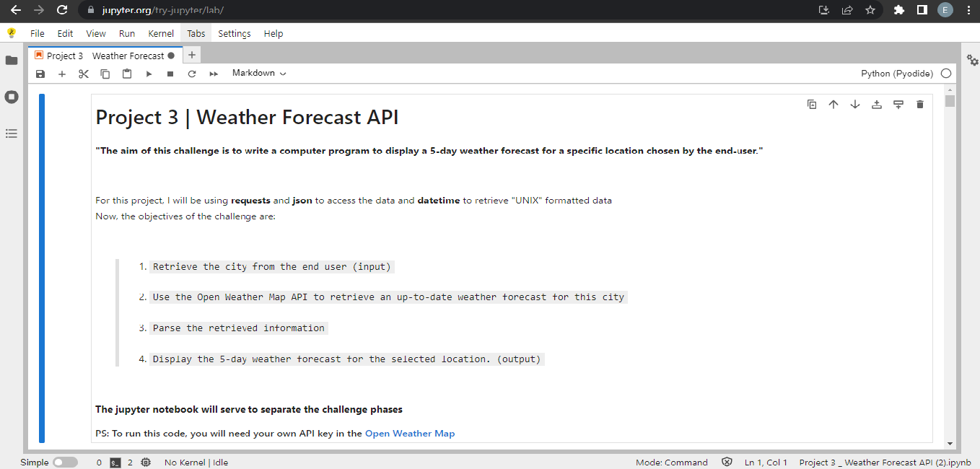Open the Open Weather Map link
The height and width of the screenshot is (469, 980).
tap(410, 433)
